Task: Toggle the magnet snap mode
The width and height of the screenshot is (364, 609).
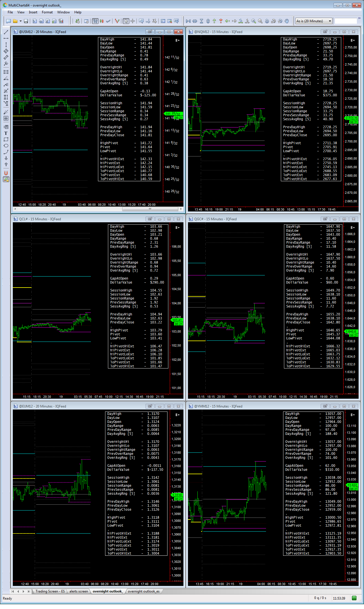Action: 6,173
